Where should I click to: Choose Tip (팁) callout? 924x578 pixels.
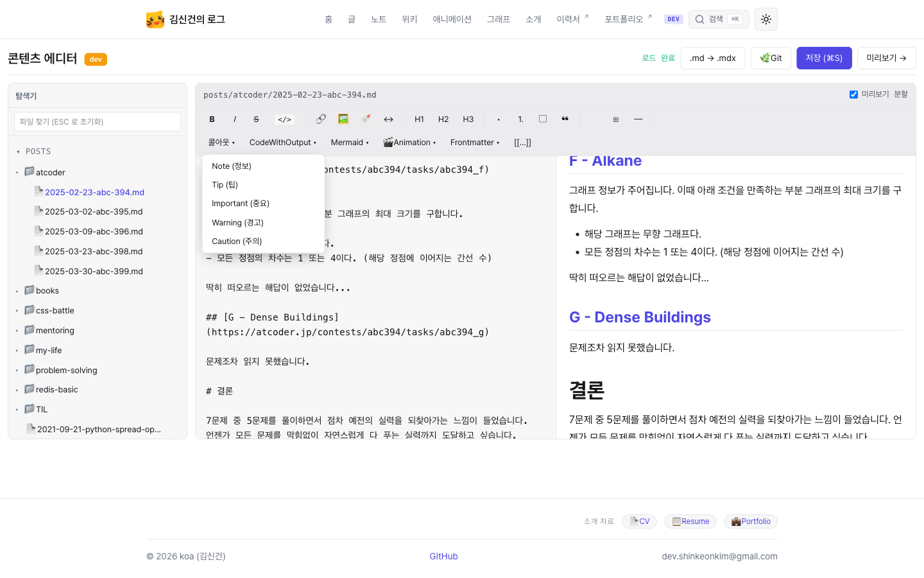(x=263, y=185)
